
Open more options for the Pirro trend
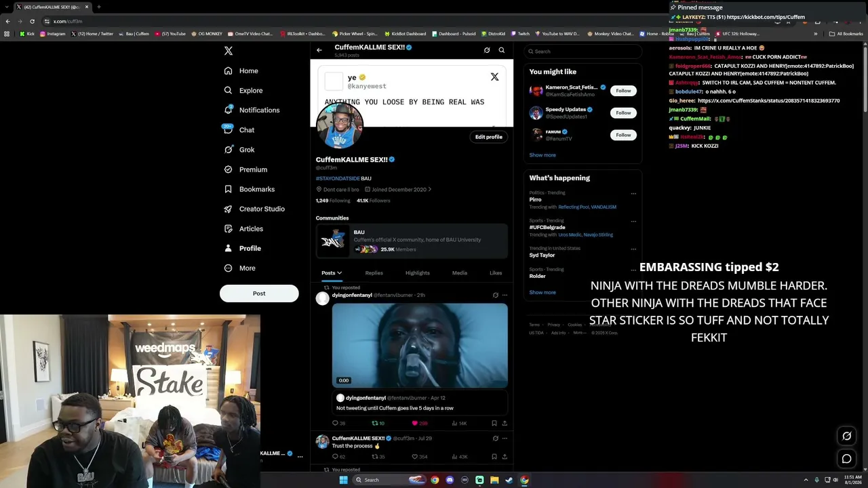[633, 194]
